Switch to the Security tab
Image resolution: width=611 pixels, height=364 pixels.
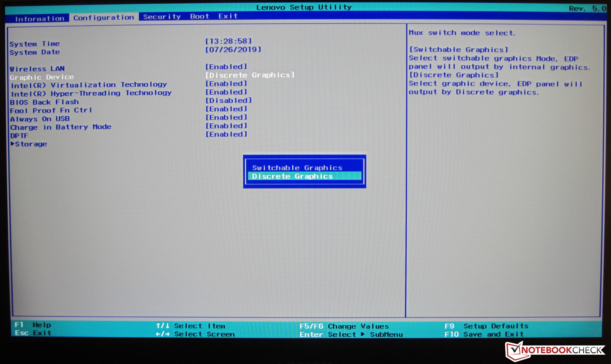point(162,17)
